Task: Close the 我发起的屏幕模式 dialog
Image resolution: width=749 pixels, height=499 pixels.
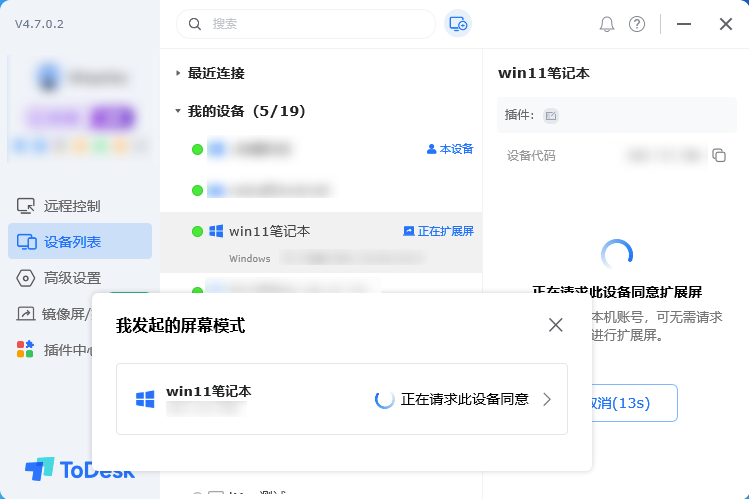Action: coord(556,325)
